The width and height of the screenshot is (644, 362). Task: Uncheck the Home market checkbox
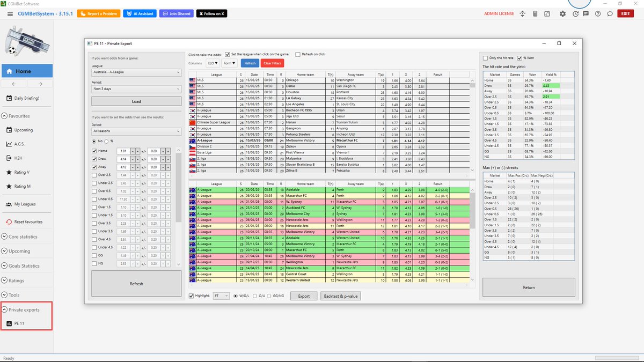94,151
